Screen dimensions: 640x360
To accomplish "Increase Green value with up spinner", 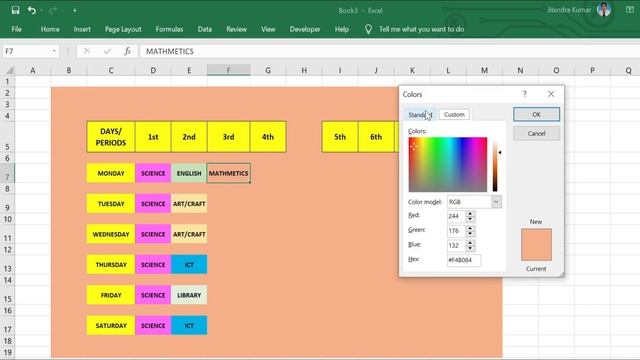I will tap(470, 228).
